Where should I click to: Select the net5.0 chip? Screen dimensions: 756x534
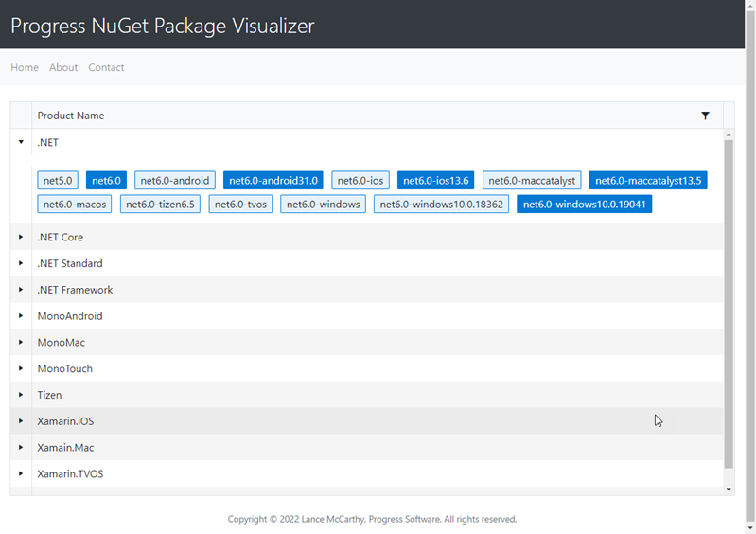point(58,181)
